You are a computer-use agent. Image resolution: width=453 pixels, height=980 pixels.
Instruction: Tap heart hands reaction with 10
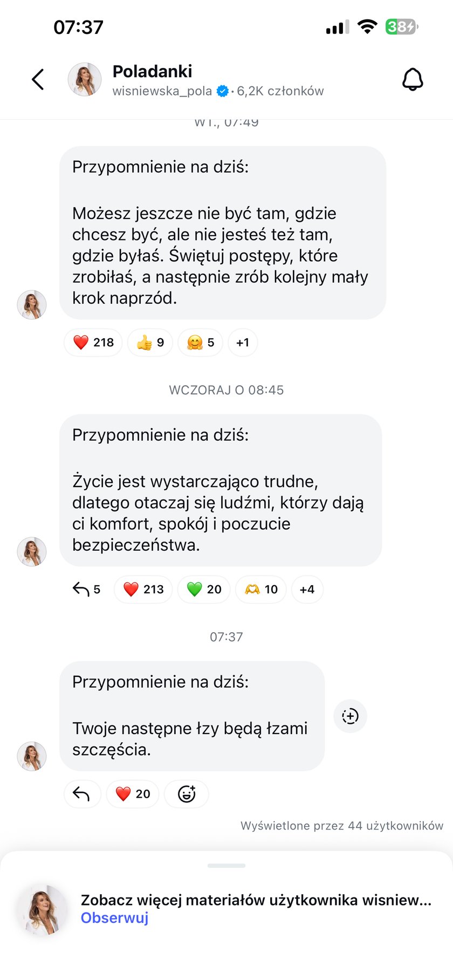pos(261,589)
